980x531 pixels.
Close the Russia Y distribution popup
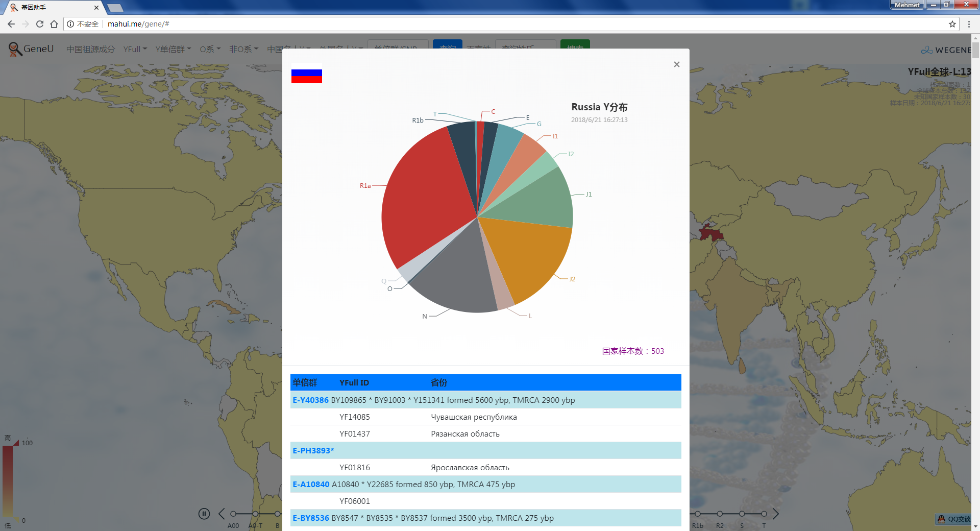676,64
